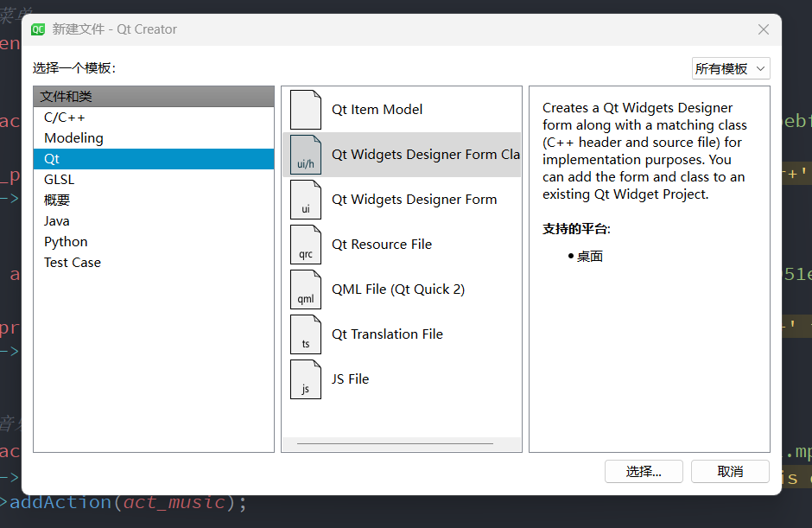Viewport: 812px width, 528px height.
Task: Choose the Qt Resource File template
Action: tap(402, 245)
